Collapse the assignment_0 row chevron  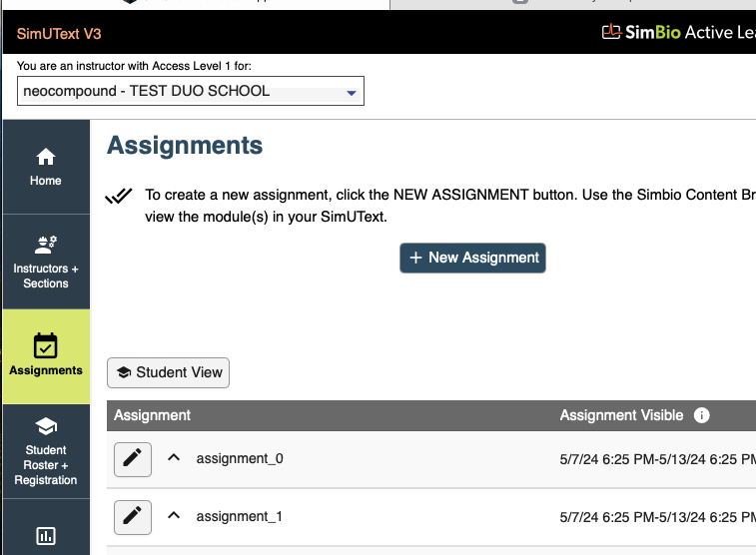click(174, 458)
